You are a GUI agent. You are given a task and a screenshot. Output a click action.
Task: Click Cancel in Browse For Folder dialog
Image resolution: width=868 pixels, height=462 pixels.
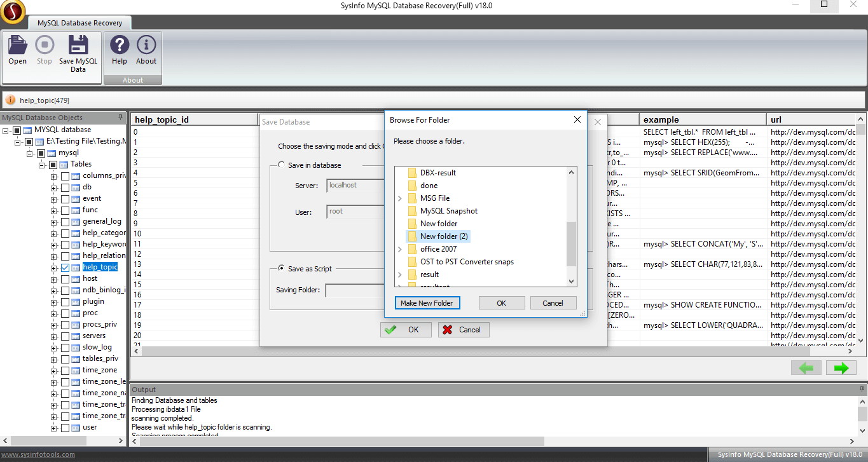[553, 303]
